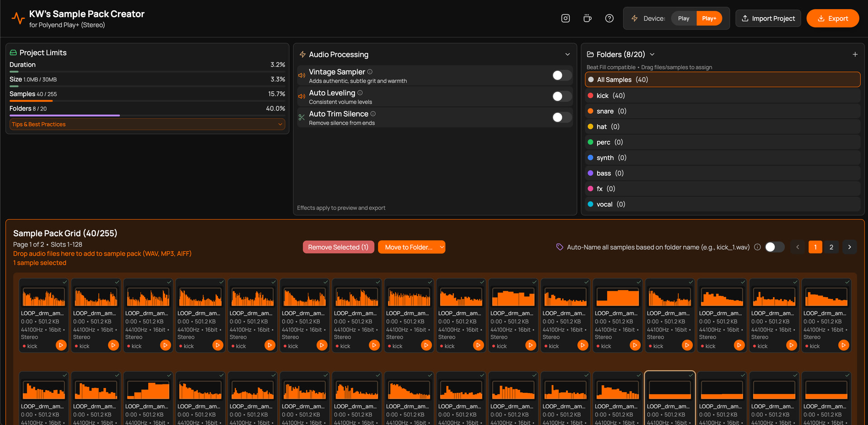
Task: Turn on Auto Leveling switch
Action: point(561,96)
